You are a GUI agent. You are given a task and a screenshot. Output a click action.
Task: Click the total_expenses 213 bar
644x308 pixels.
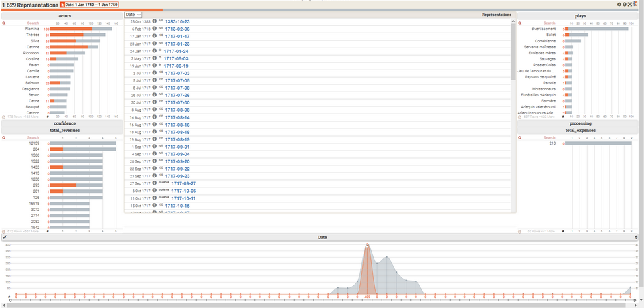pyautogui.click(x=598, y=143)
